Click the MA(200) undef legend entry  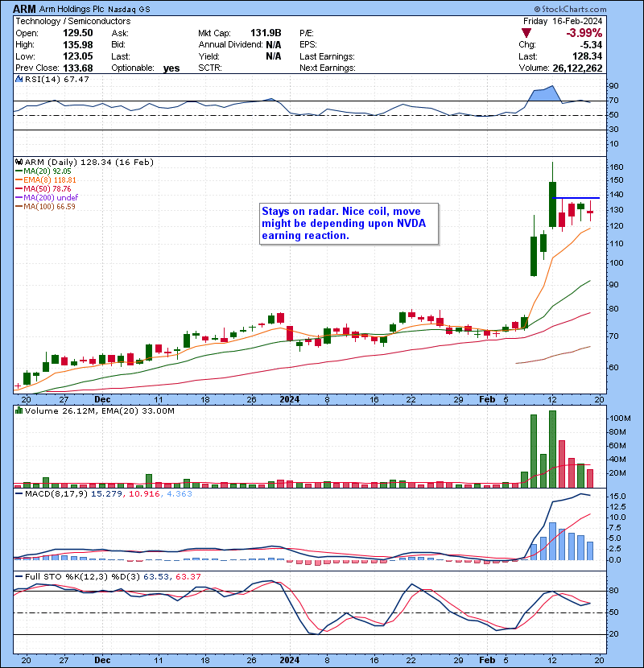click(x=47, y=197)
